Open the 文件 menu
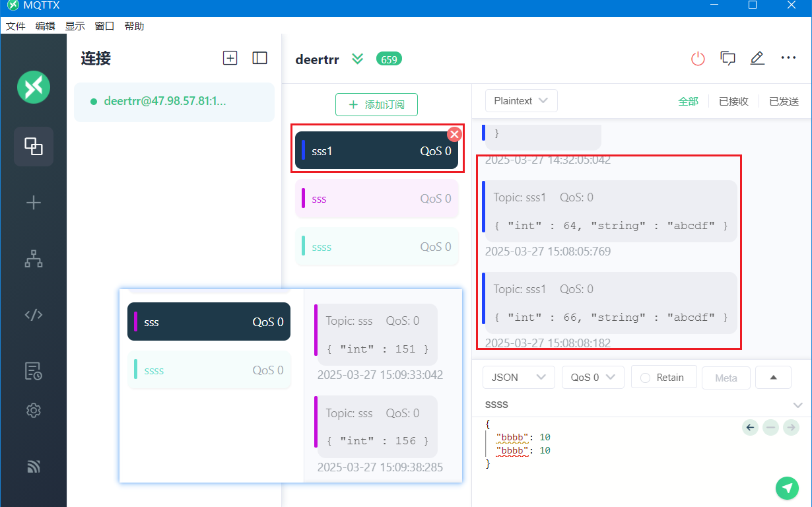Viewport: 812px width, 507px height. click(15, 26)
